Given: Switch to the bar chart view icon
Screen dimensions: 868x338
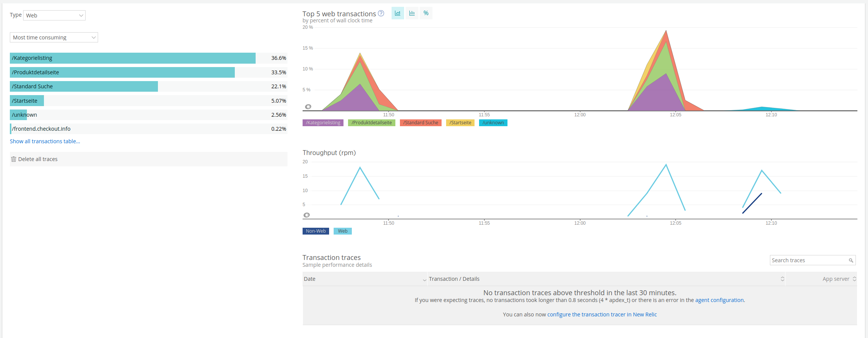Looking at the screenshot, I should click(412, 13).
